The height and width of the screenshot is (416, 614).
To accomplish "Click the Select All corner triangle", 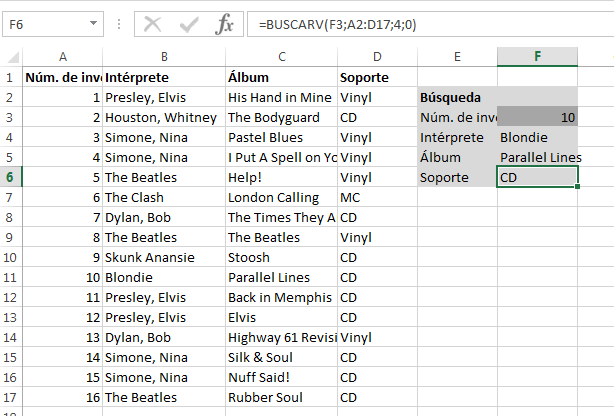I will (x=13, y=57).
